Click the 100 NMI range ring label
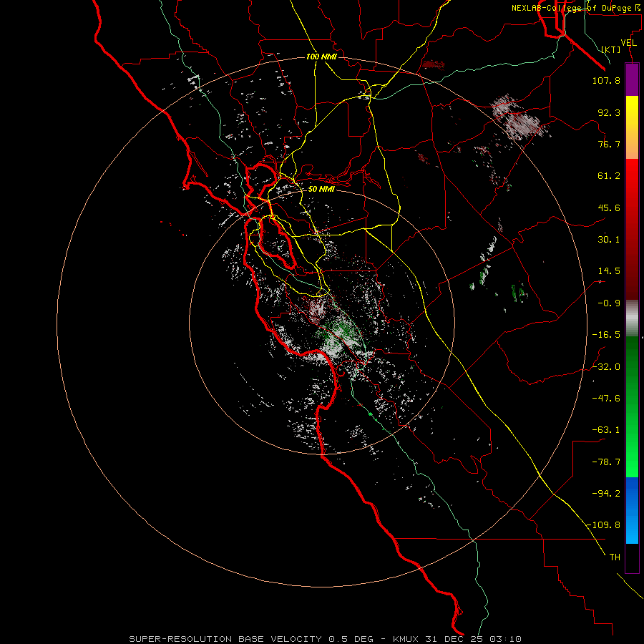 321,57
